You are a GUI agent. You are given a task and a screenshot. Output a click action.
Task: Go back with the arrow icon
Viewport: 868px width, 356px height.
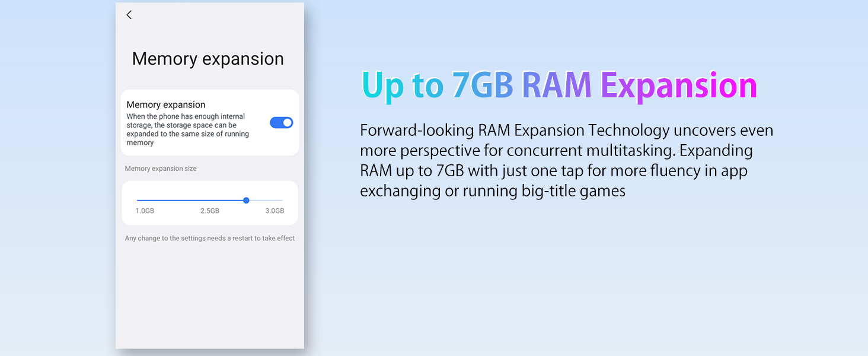pos(129,15)
